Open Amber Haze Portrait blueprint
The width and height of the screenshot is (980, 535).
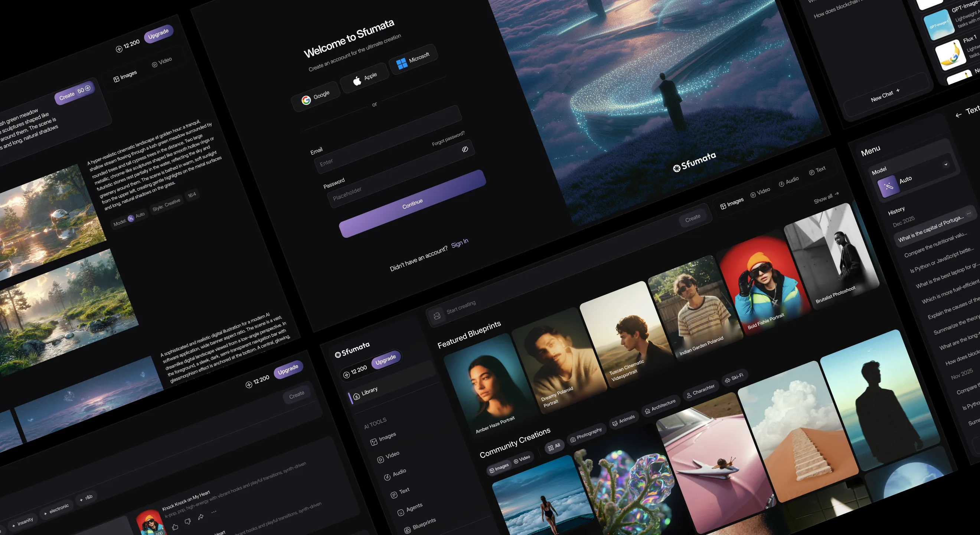[491, 385]
